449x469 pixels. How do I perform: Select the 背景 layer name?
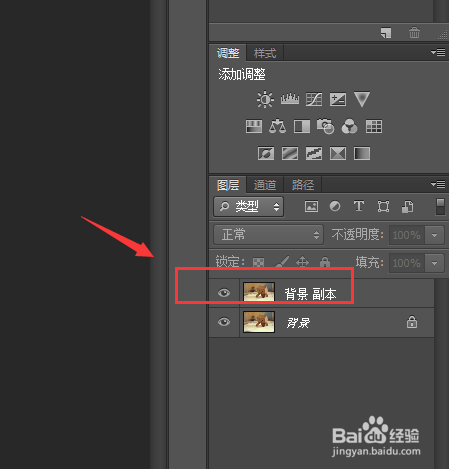click(x=298, y=323)
